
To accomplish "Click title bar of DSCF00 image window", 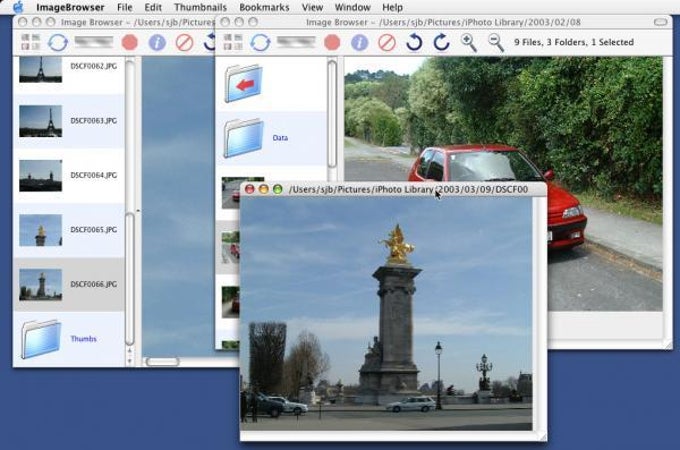I will (x=393, y=189).
